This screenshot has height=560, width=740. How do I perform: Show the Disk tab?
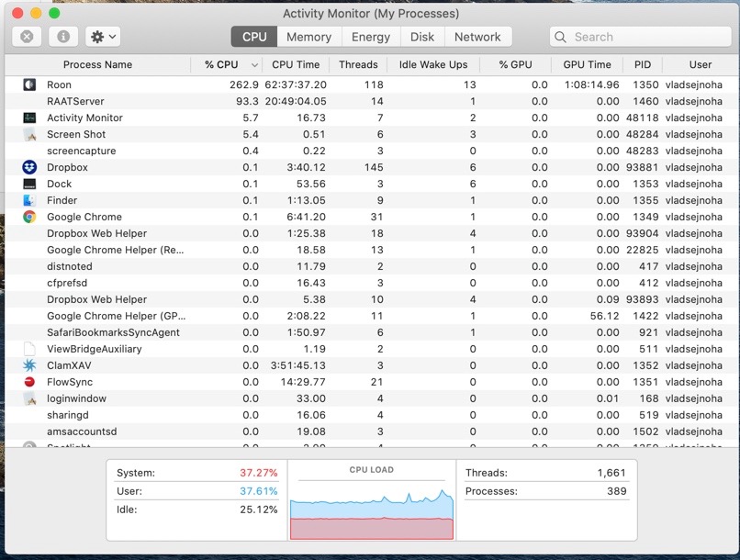[422, 37]
